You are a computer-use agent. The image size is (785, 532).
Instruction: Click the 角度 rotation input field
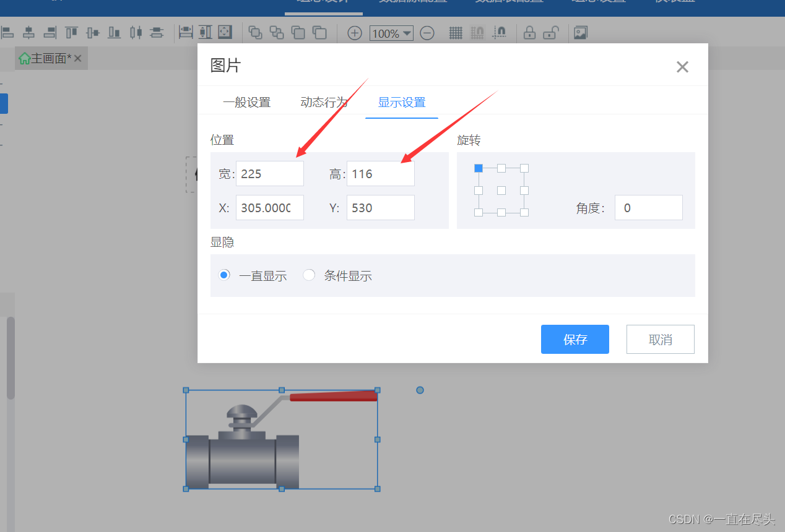pos(648,207)
